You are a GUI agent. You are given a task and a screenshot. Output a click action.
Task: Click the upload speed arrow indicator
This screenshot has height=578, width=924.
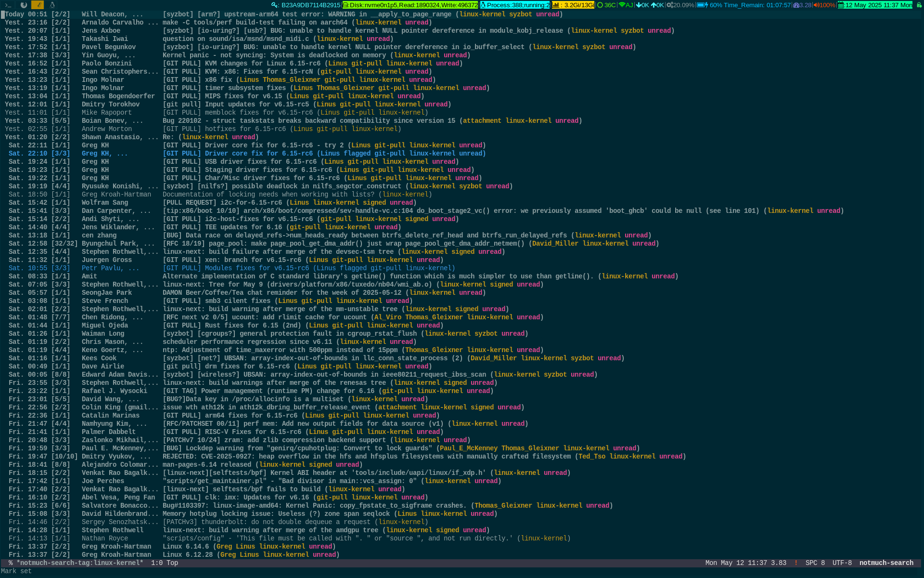[x=657, y=5]
